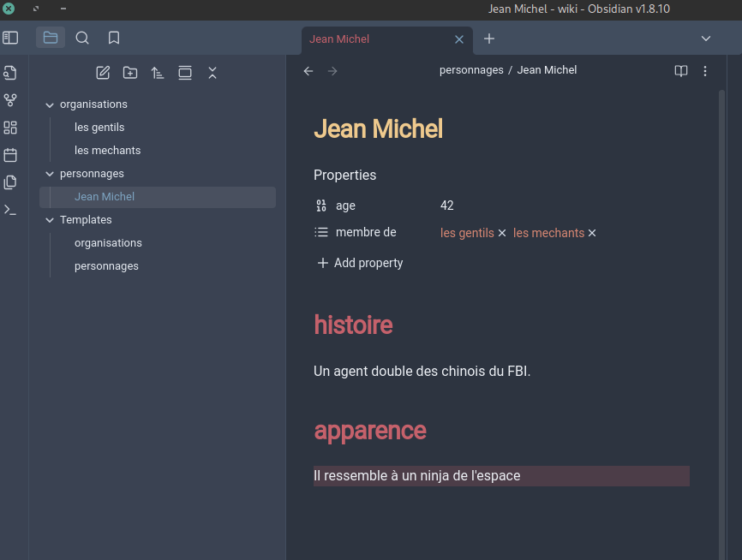Create a new note in file explorer

103,73
